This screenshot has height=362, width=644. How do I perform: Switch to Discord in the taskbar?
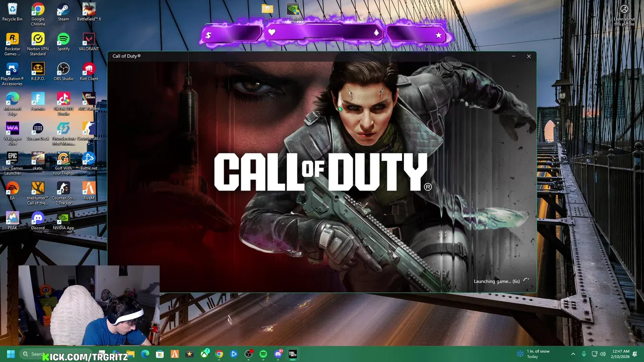(x=278, y=354)
